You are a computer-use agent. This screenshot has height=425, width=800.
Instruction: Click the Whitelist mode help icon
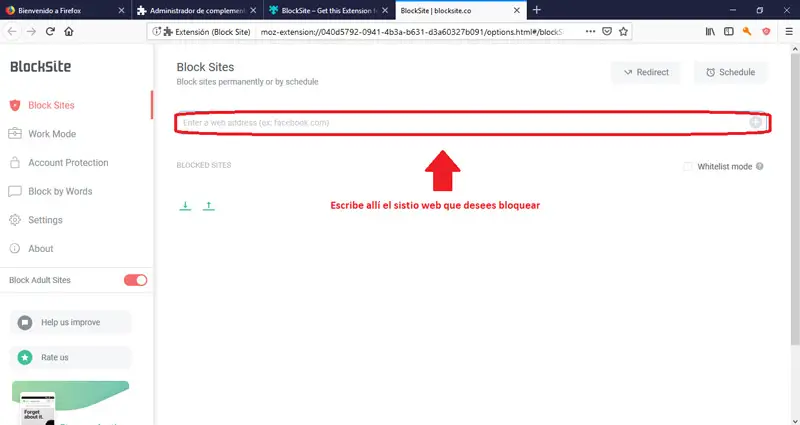pyautogui.click(x=760, y=166)
